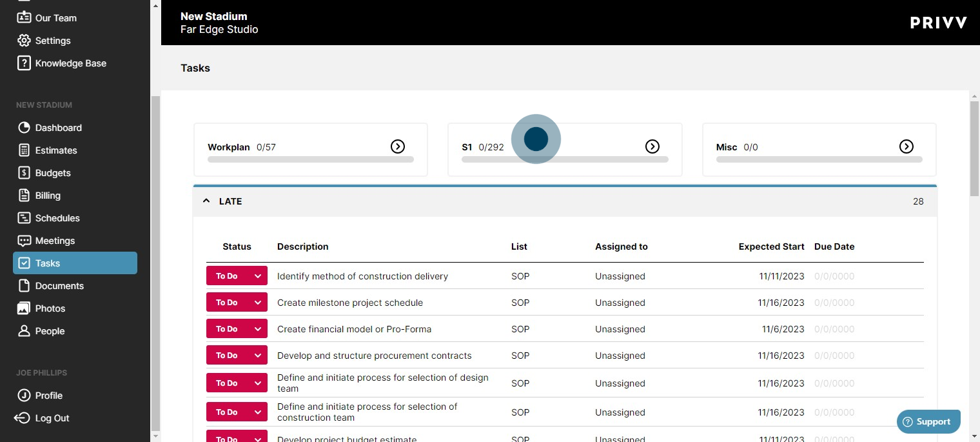Image resolution: width=980 pixels, height=442 pixels.
Task: Click the List column header
Action: 519,246
